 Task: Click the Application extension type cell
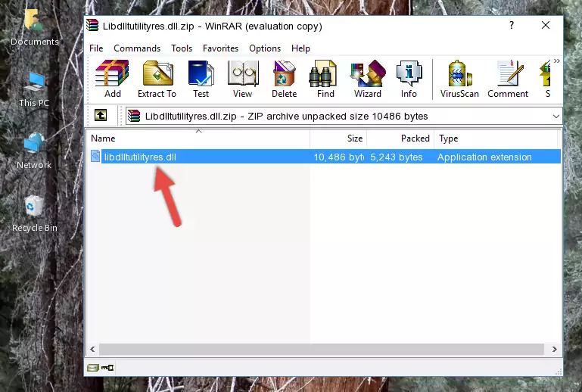[484, 157]
